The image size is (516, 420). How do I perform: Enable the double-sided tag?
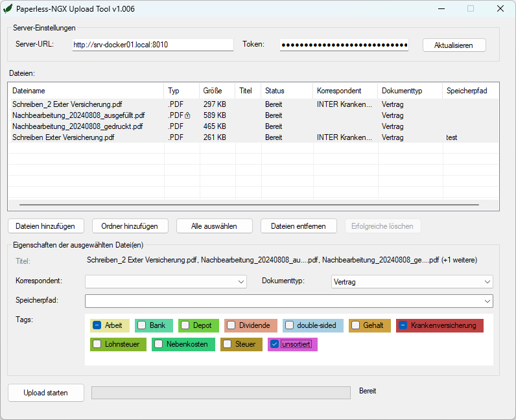pyautogui.click(x=289, y=325)
